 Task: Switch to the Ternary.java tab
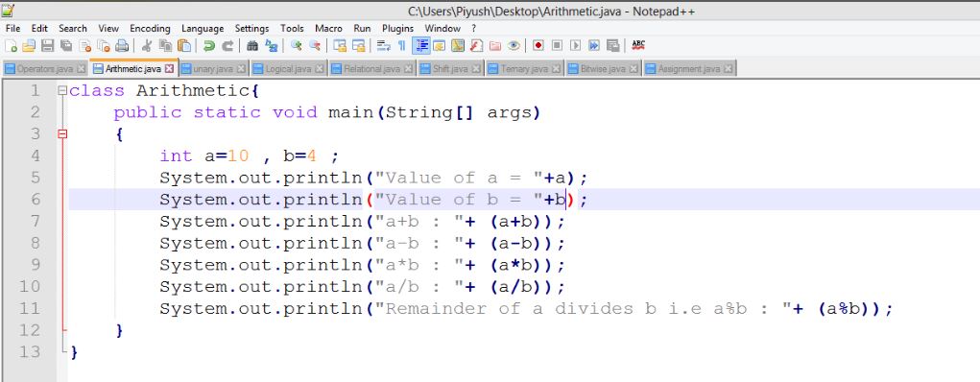click(x=525, y=69)
